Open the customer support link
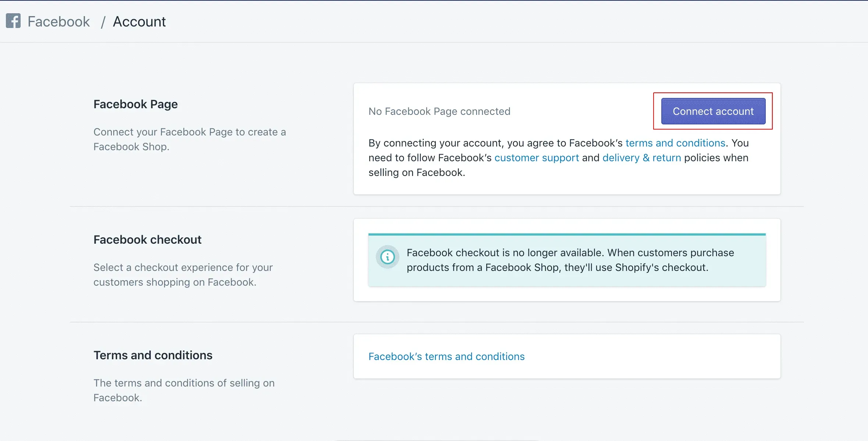This screenshot has width=868, height=441. coord(537,158)
